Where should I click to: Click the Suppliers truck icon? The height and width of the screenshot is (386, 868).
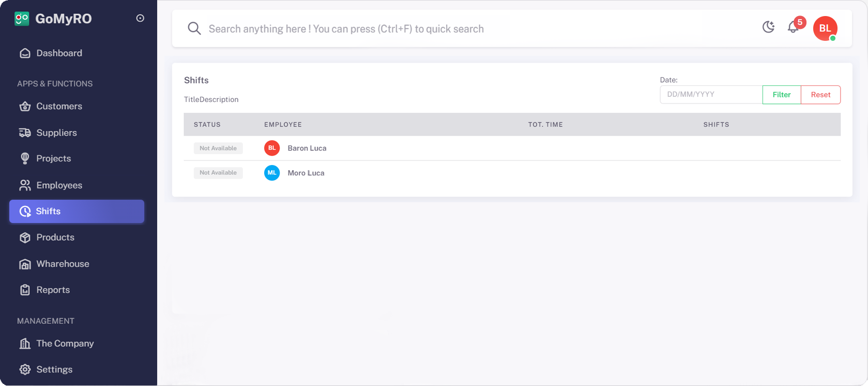(x=25, y=133)
